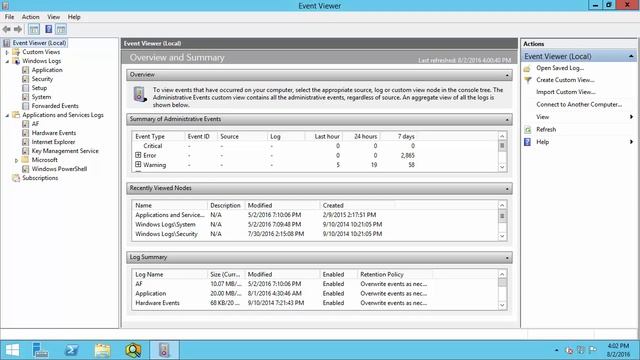Open the Hardware Events log node
This screenshot has width=640, height=360.
tap(53, 133)
